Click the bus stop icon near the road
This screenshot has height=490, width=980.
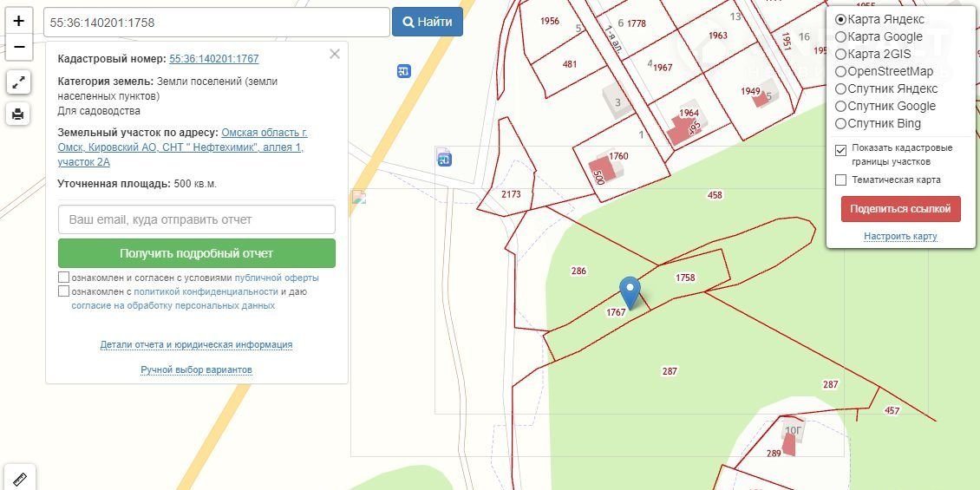pyautogui.click(x=403, y=71)
